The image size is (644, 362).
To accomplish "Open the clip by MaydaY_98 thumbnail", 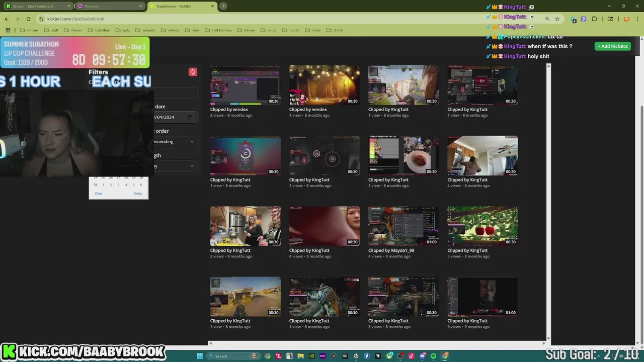I will tap(403, 226).
